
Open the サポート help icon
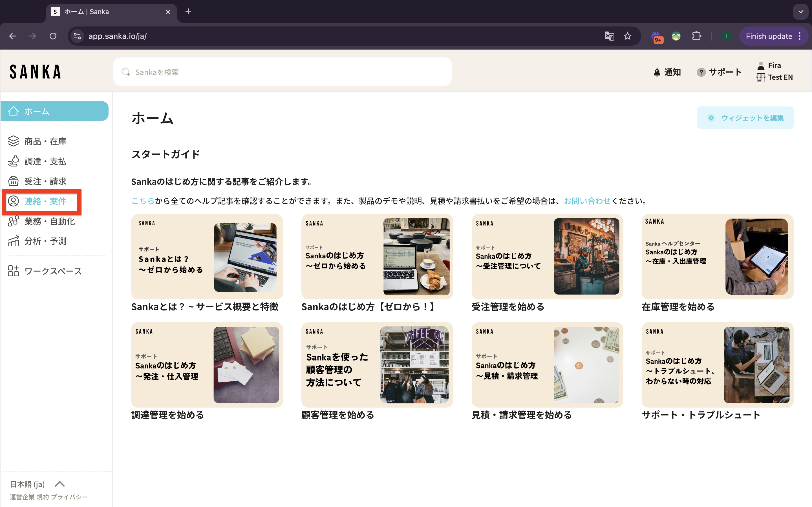coord(701,72)
